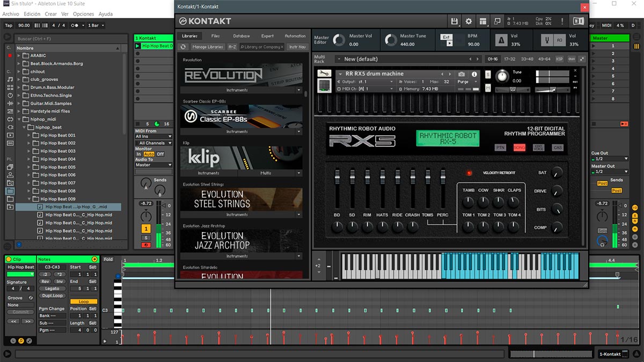Viewport: 644px width, 362px height.
Task: Open the Crear menu
Action: (x=51, y=14)
